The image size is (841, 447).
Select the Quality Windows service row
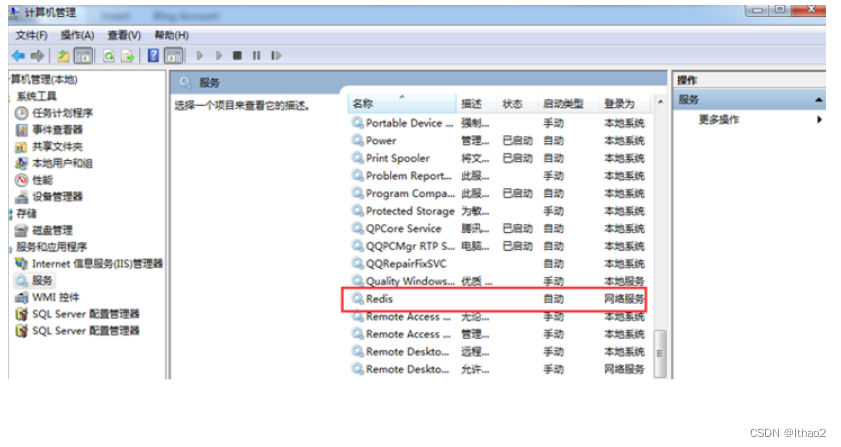[x=499, y=281]
